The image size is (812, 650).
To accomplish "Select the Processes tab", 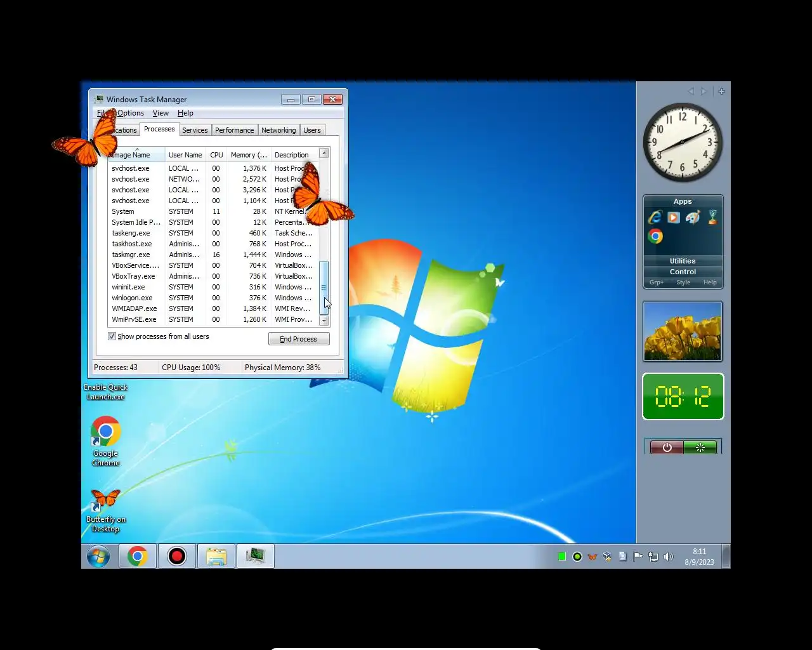I will pos(159,129).
